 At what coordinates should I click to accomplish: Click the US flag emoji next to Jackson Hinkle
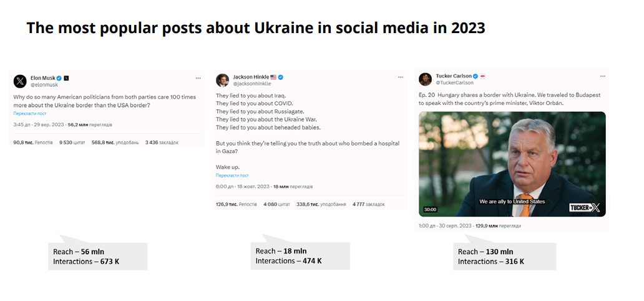click(273, 77)
